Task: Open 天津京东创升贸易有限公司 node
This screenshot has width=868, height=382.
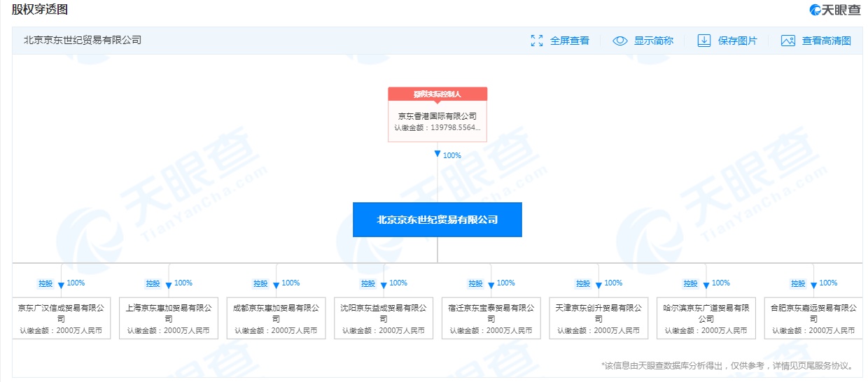Action: click(x=598, y=318)
